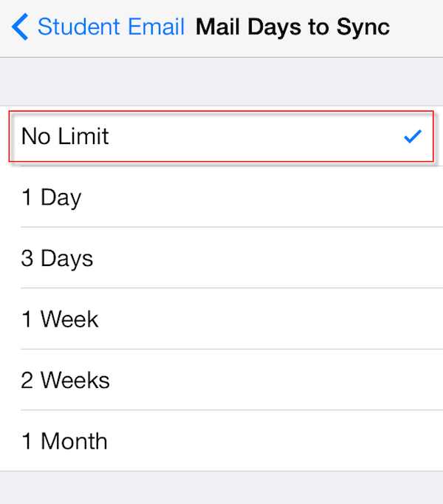
Task: Click the blue checkmark beside No Limit
Action: click(x=413, y=136)
